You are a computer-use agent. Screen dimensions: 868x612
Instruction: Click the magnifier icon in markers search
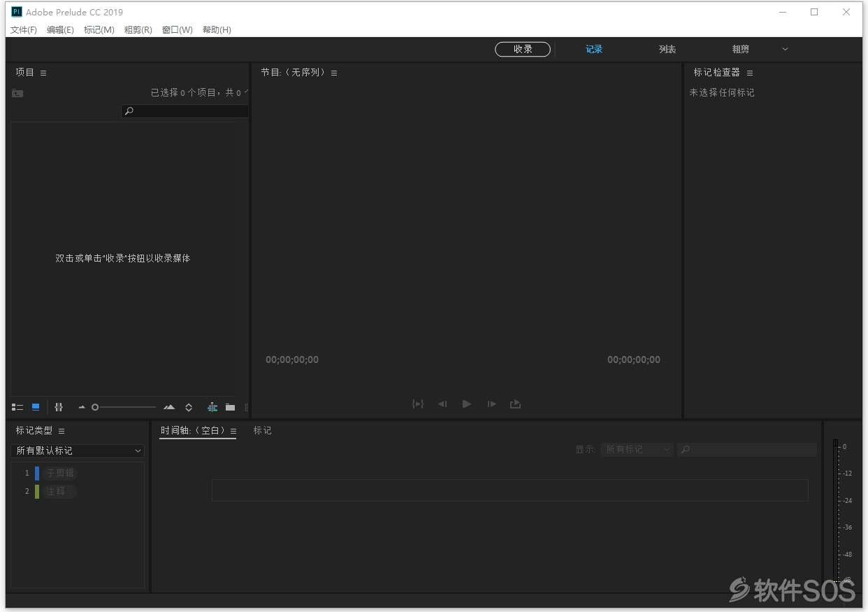pyautogui.click(x=686, y=450)
